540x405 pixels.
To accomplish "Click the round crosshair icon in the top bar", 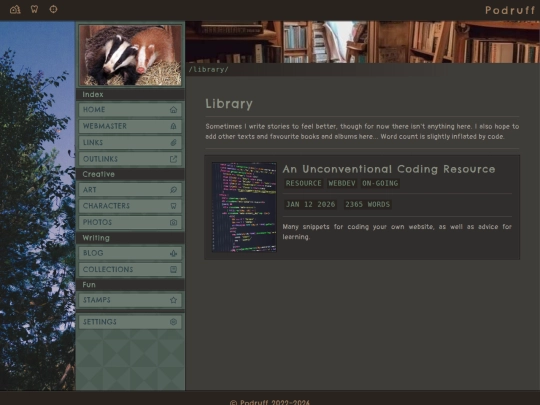I will click(53, 9).
